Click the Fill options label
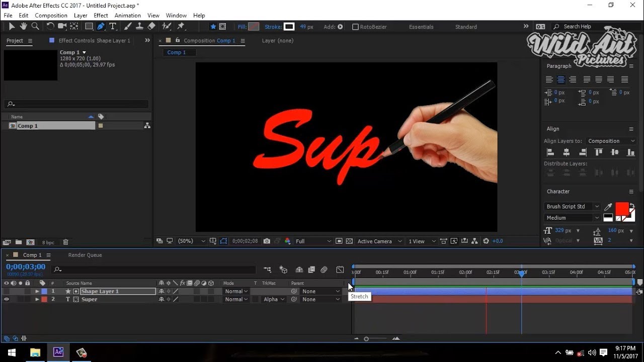Image resolution: width=644 pixels, height=362 pixels. (242, 27)
